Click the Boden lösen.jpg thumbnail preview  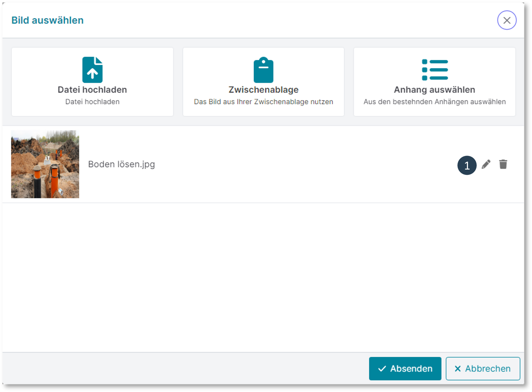click(x=45, y=164)
